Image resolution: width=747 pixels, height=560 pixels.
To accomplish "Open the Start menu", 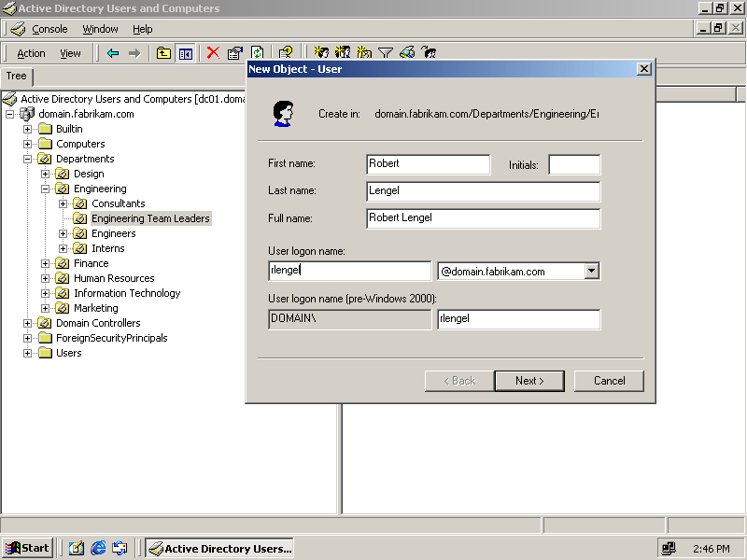I will tap(27, 548).
